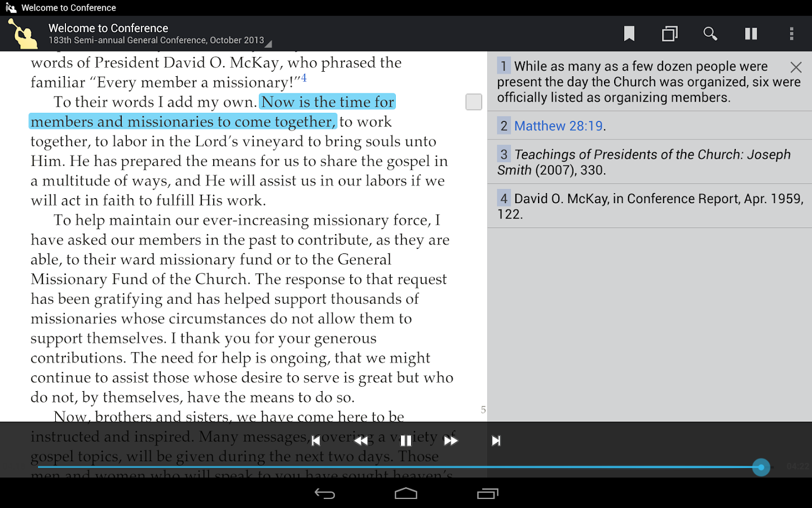This screenshot has height=508, width=812.
Task: Open the bookmark icon in the toolbar
Action: [x=629, y=34]
